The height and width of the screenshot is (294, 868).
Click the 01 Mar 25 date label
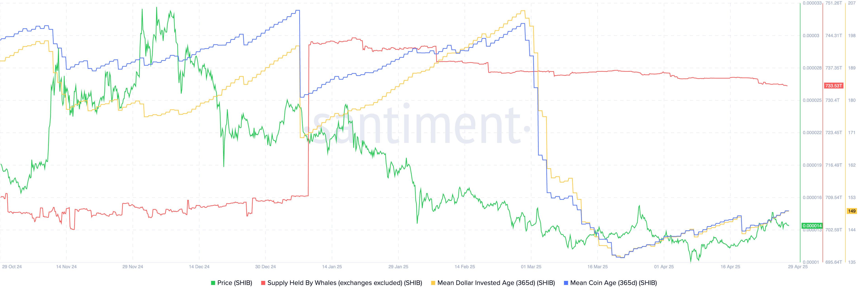(531, 267)
